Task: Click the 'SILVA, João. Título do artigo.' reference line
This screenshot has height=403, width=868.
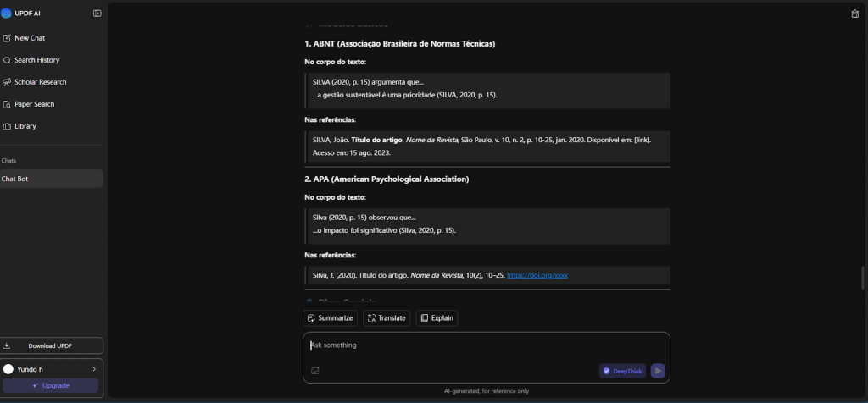Action: (358, 141)
